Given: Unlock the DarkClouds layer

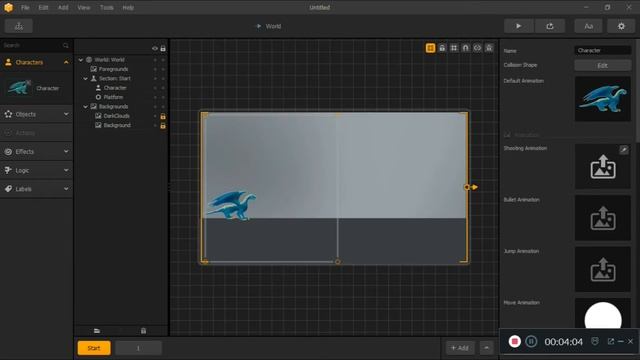Looking at the screenshot, I should click(163, 116).
